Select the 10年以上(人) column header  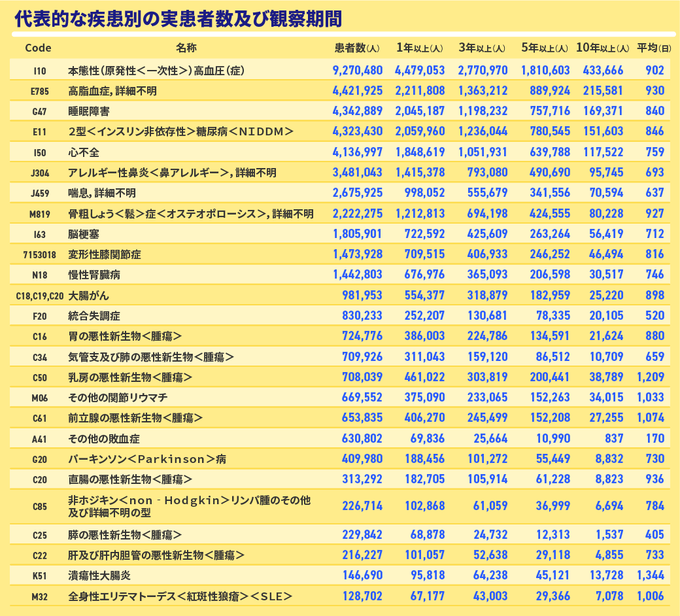602,48
